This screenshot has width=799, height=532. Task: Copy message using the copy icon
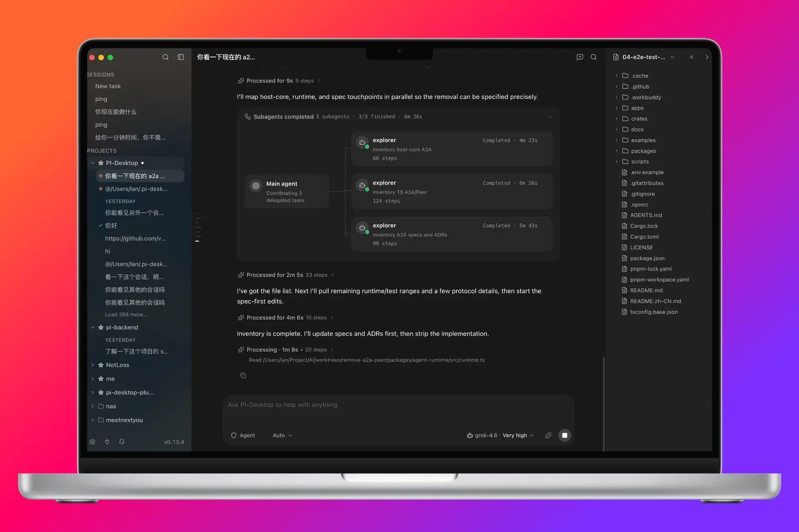point(243,375)
